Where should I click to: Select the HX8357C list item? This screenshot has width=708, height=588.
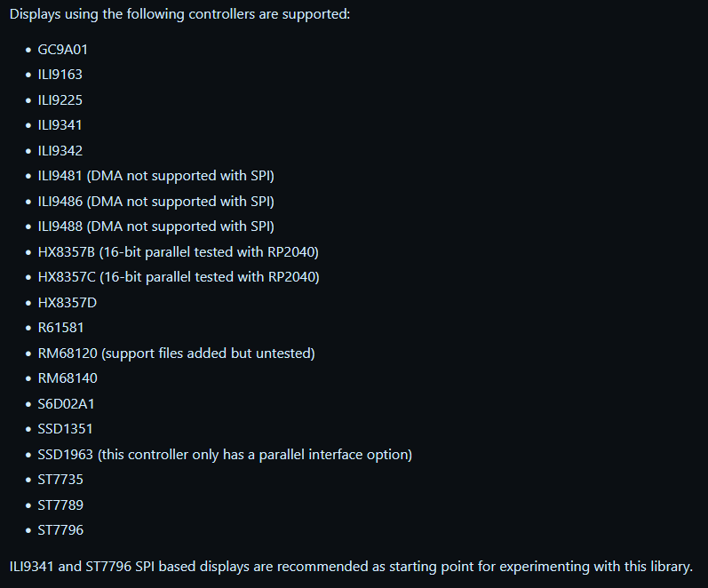tap(179, 277)
